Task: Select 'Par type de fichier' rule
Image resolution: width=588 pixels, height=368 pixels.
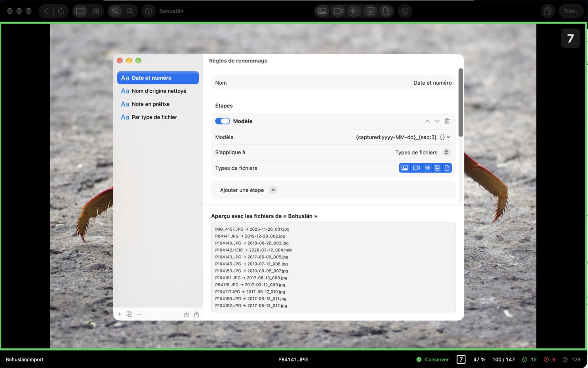Action: tap(158, 117)
